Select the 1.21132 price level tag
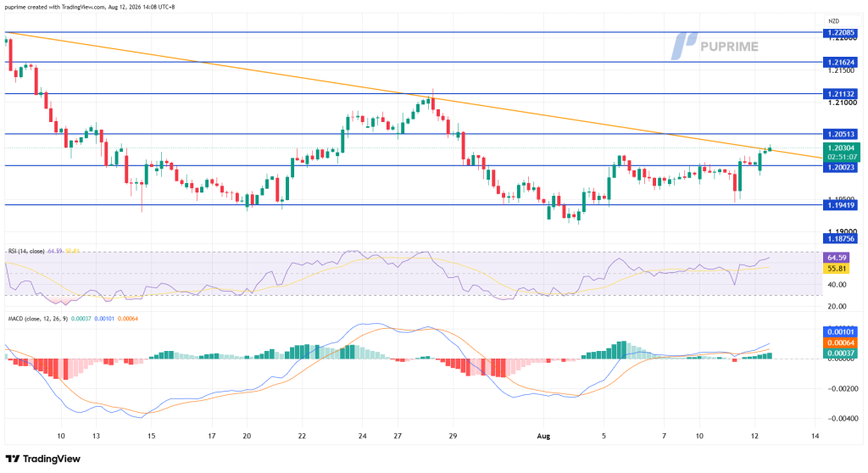Screen dimensions: 868x473 tap(840, 94)
